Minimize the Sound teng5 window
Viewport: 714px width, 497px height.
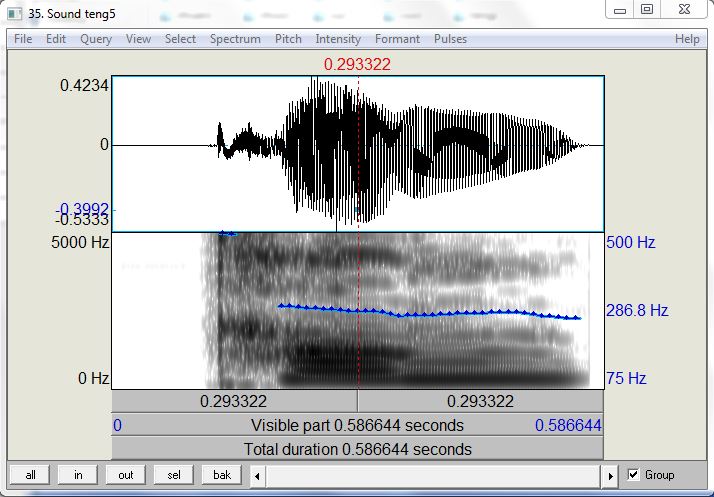click(x=620, y=10)
